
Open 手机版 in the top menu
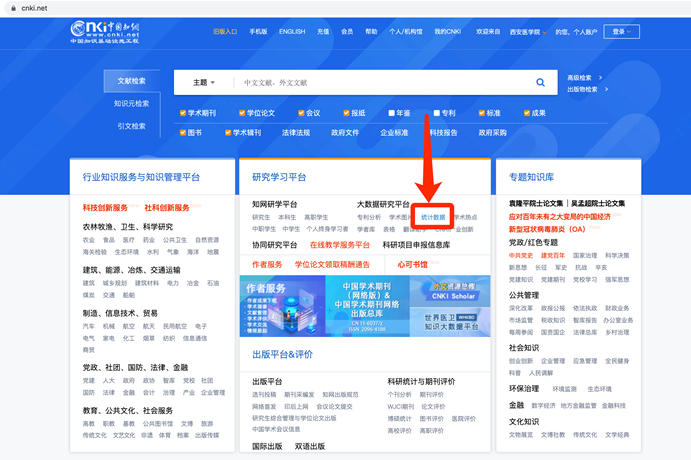tap(258, 32)
